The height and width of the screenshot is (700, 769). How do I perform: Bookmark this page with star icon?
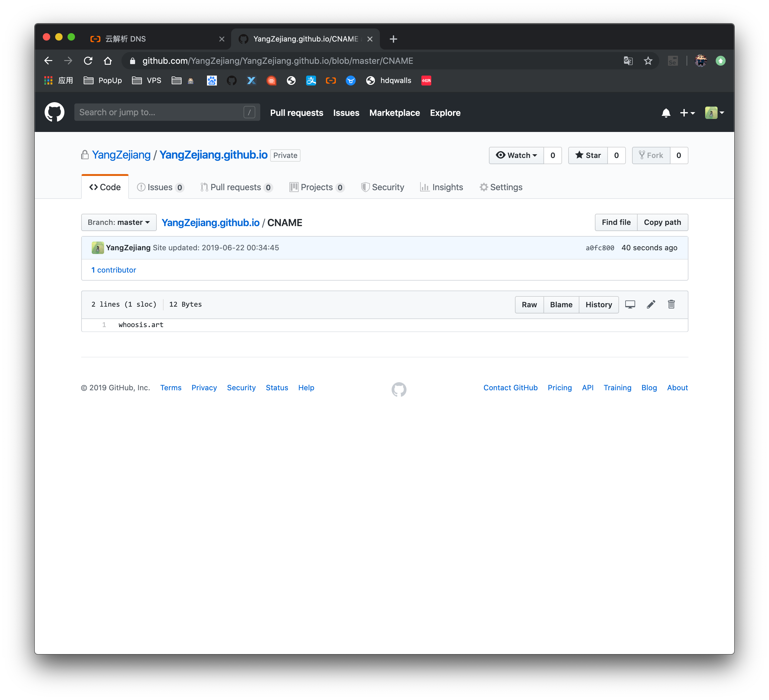tap(648, 61)
